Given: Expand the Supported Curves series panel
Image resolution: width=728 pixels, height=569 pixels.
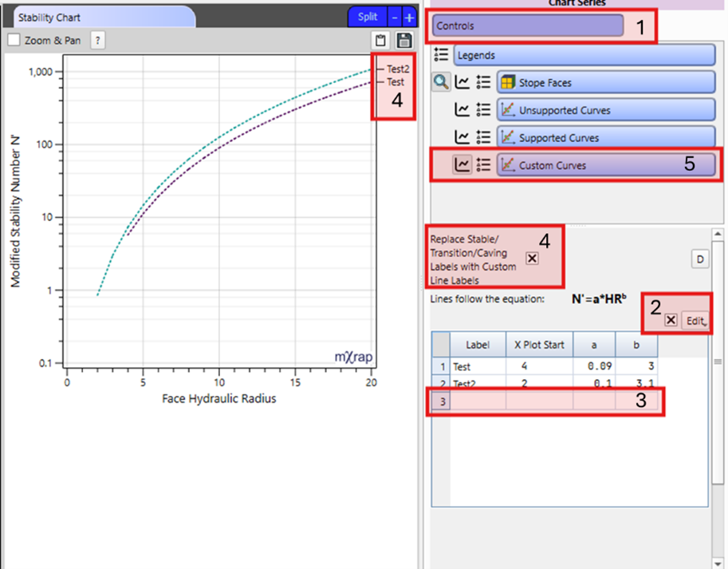Looking at the screenshot, I should coord(605,137).
